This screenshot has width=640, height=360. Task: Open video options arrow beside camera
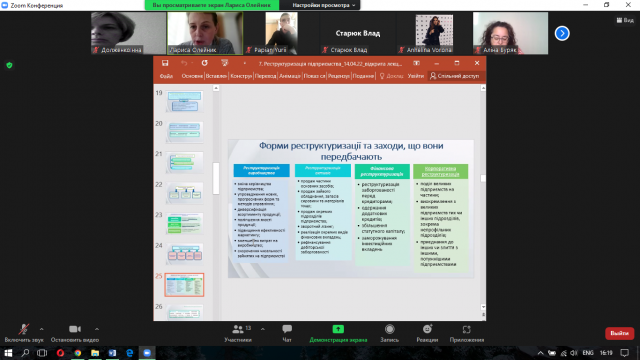[x=97, y=329]
